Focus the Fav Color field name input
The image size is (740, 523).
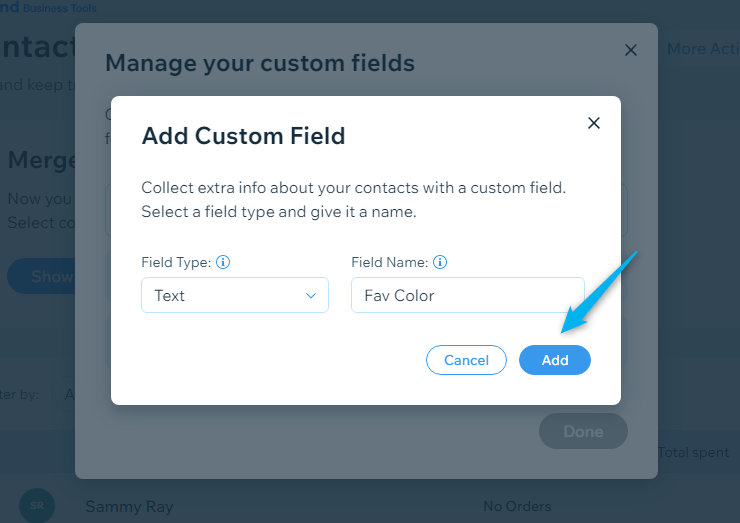(x=468, y=295)
